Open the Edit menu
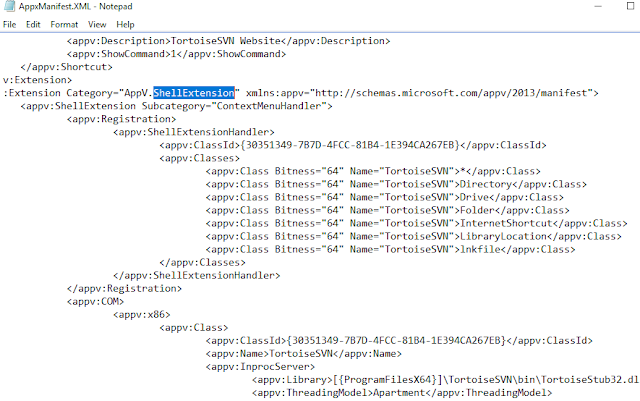Image resolution: width=640 pixels, height=401 pixels. tap(33, 25)
